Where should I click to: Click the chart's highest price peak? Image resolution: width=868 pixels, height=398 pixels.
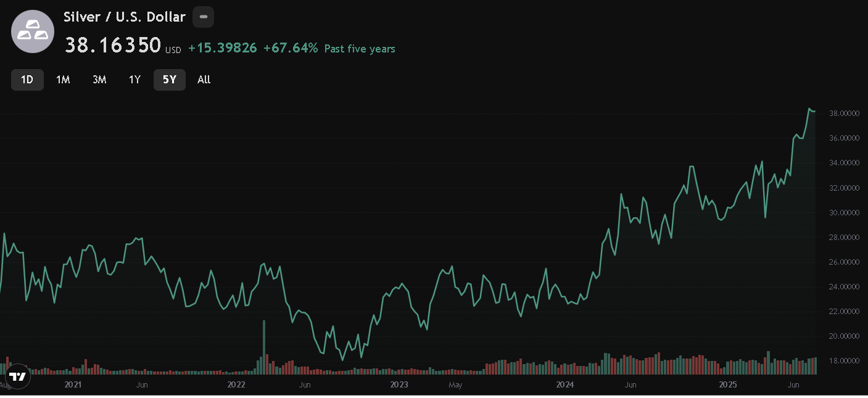[x=810, y=109]
